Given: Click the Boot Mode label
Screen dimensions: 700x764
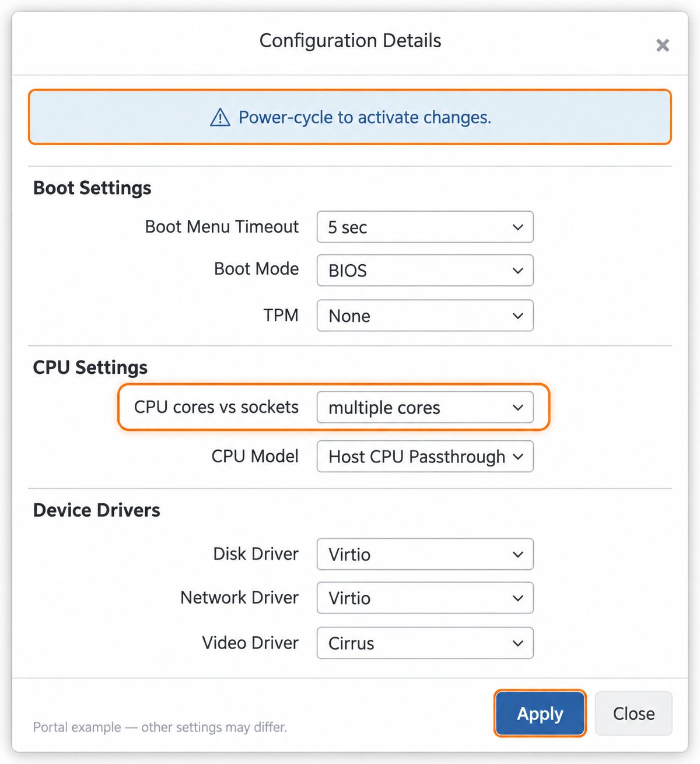Looking at the screenshot, I should 257,269.
